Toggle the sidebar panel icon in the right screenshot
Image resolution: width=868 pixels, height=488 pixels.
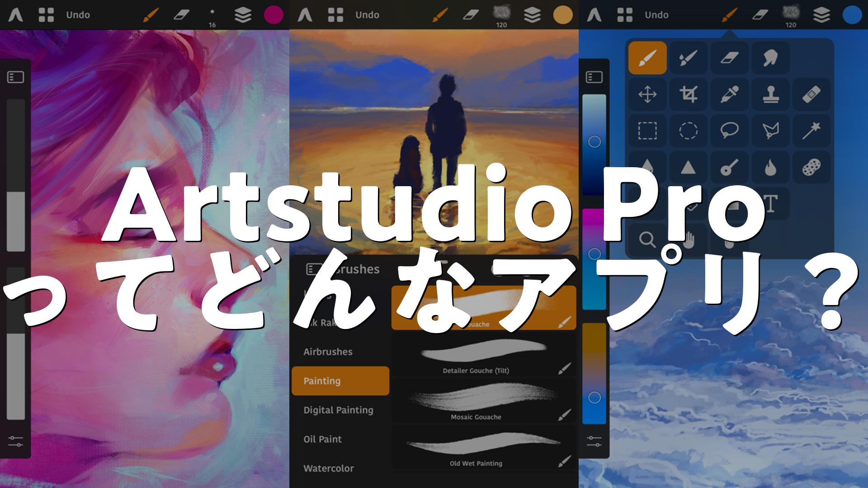[x=594, y=77]
